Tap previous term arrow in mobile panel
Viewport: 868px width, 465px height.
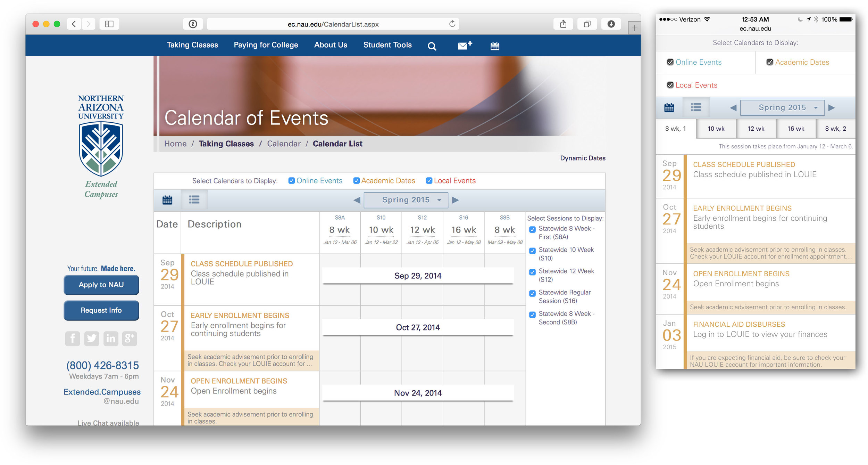click(x=733, y=108)
